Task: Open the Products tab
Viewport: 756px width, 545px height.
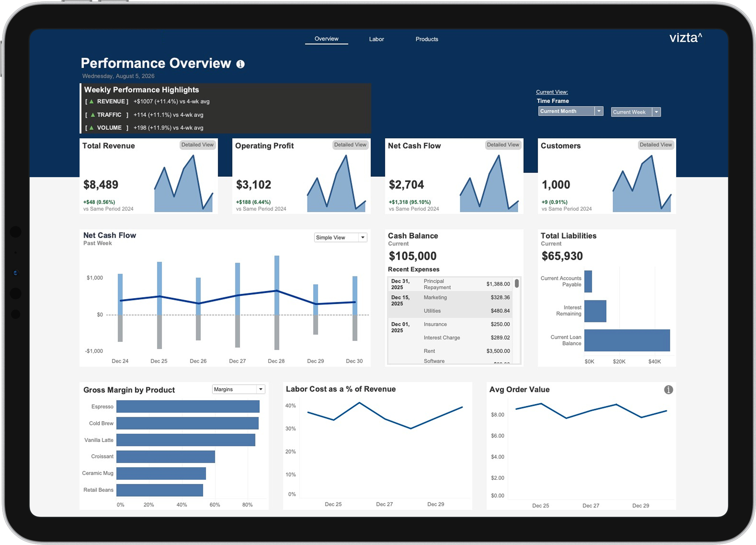Action: click(427, 39)
